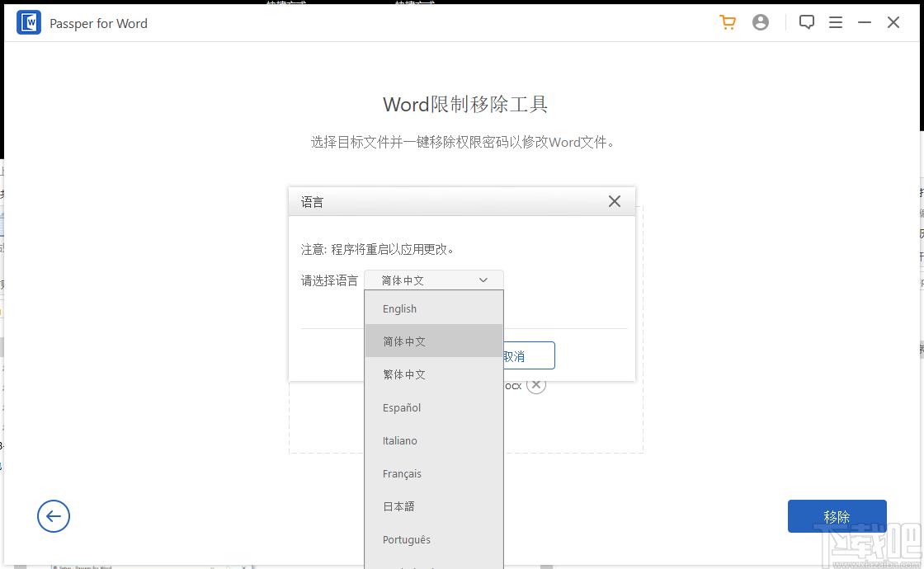The width and height of the screenshot is (924, 569).
Task: Click the blue 移除 button
Action: [837, 516]
